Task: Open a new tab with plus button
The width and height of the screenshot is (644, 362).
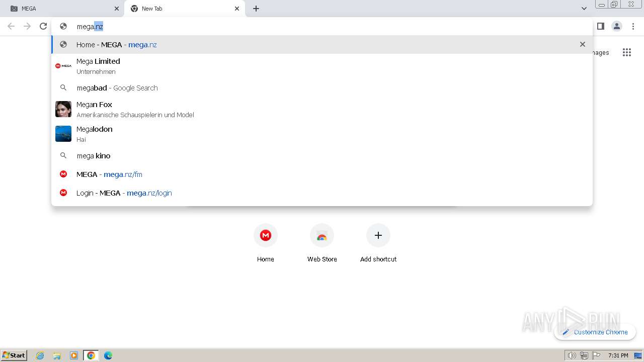Action: click(256, 9)
